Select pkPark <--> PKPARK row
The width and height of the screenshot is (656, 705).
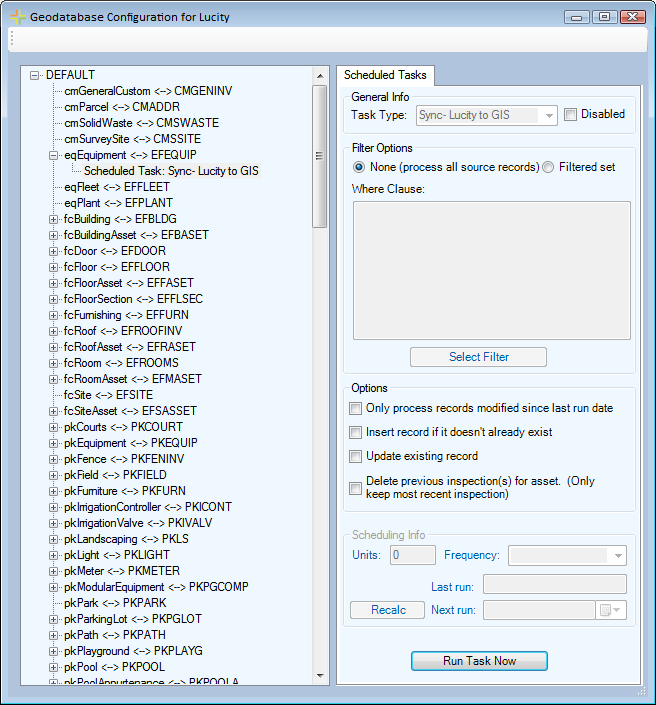(x=115, y=603)
